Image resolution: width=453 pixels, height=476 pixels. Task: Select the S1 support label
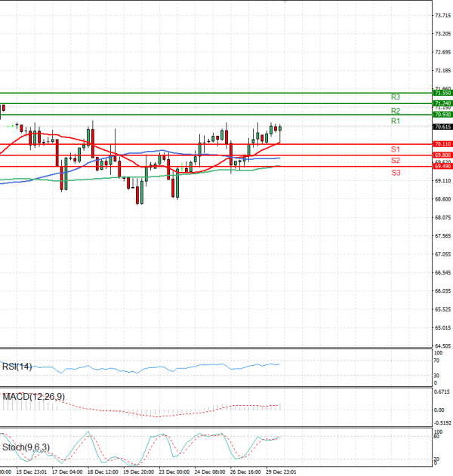(x=396, y=149)
